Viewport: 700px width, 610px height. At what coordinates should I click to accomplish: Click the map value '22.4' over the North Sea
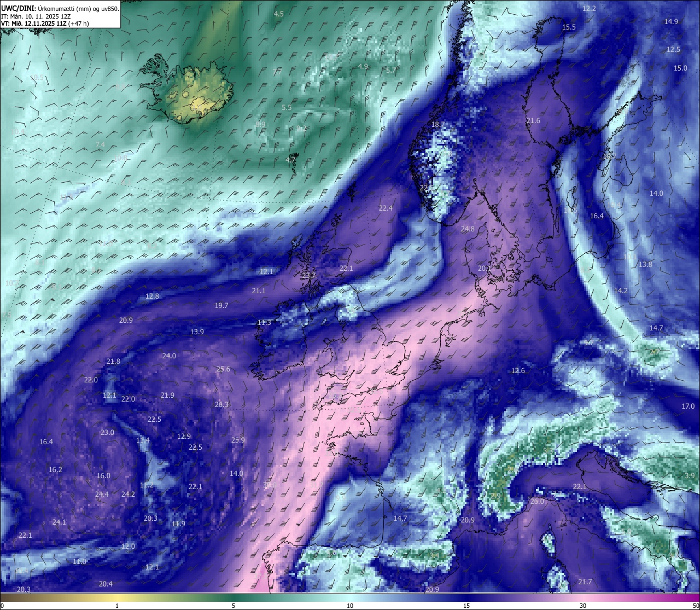(386, 208)
